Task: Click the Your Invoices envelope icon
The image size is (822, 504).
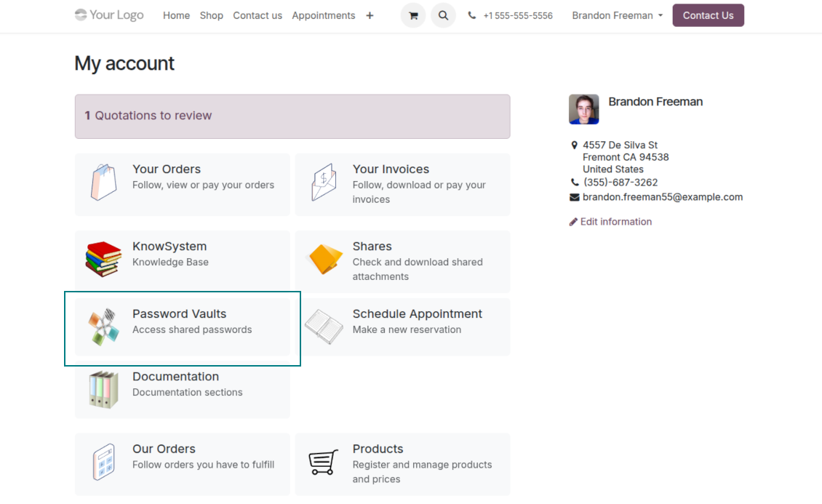Action: tap(324, 183)
